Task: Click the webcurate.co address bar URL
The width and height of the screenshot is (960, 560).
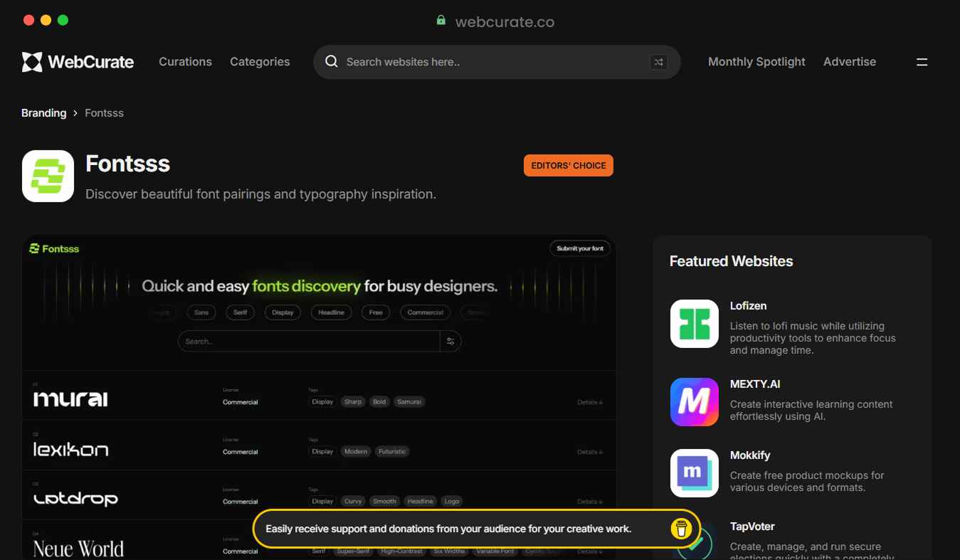Action: [x=505, y=22]
